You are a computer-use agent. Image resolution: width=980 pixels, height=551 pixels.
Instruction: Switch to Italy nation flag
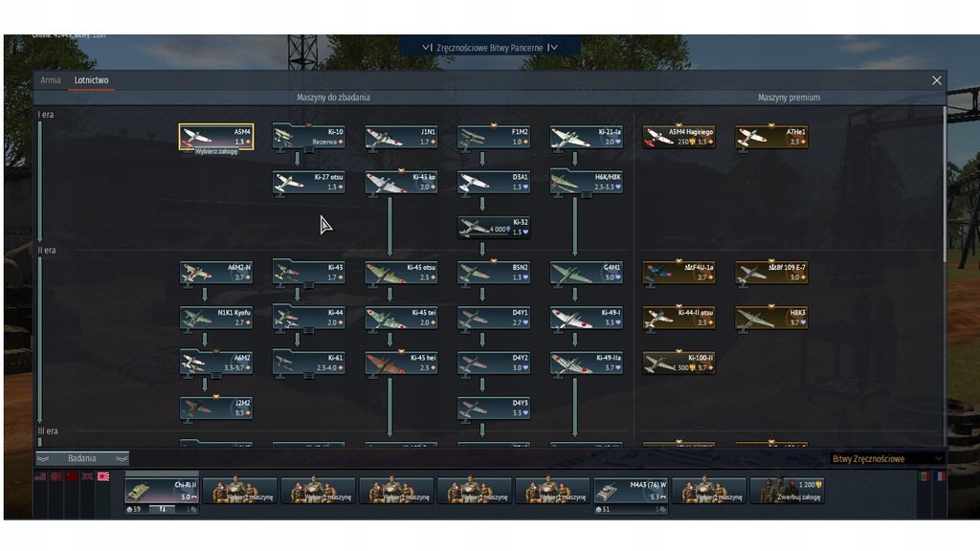tap(925, 476)
